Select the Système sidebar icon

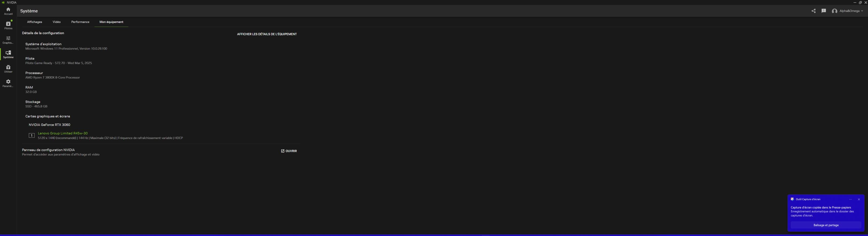click(8, 54)
